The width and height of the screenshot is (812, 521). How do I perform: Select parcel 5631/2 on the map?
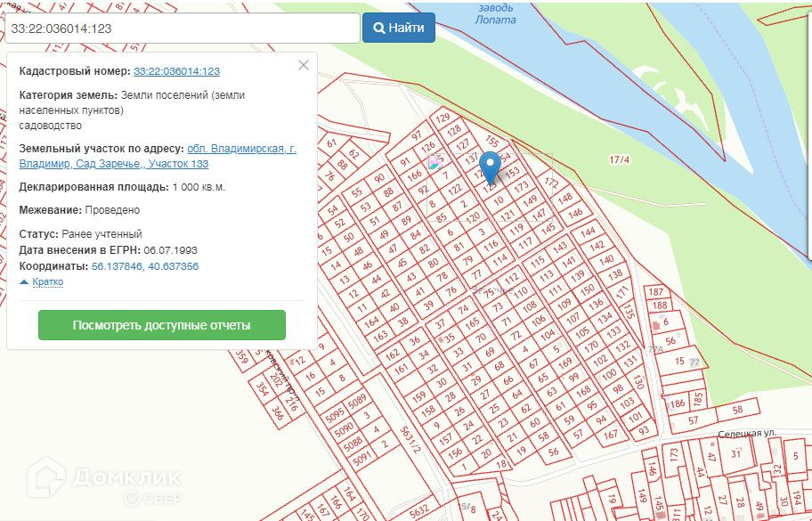tap(405, 435)
